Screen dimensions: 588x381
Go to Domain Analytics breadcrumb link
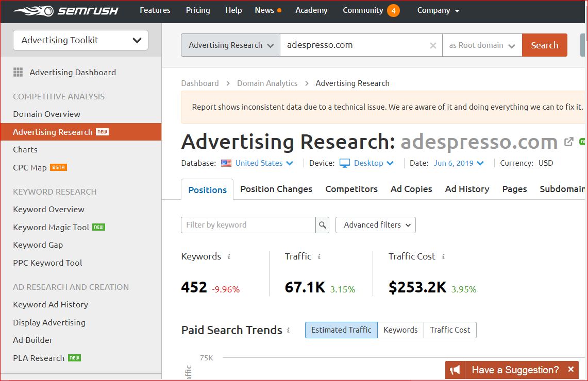(x=267, y=83)
